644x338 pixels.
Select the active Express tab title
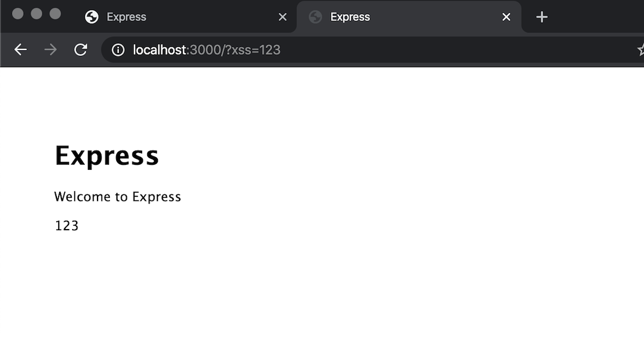pos(350,17)
